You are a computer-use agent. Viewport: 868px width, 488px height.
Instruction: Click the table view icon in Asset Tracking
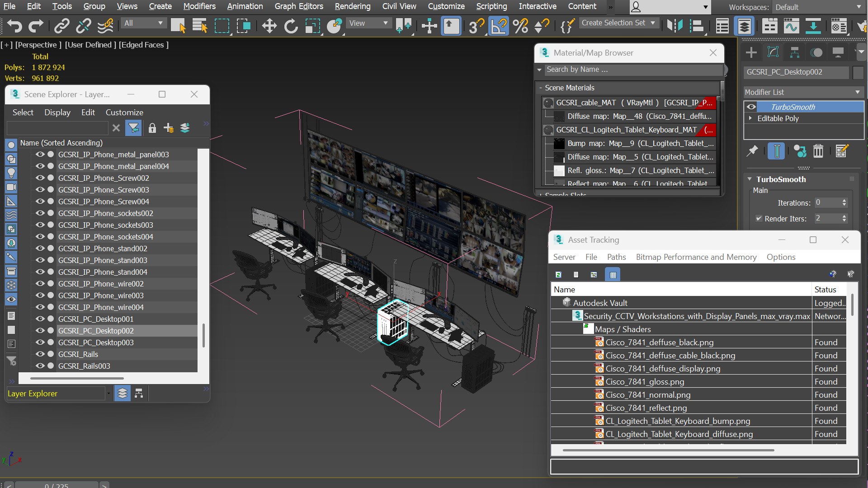[x=613, y=274]
